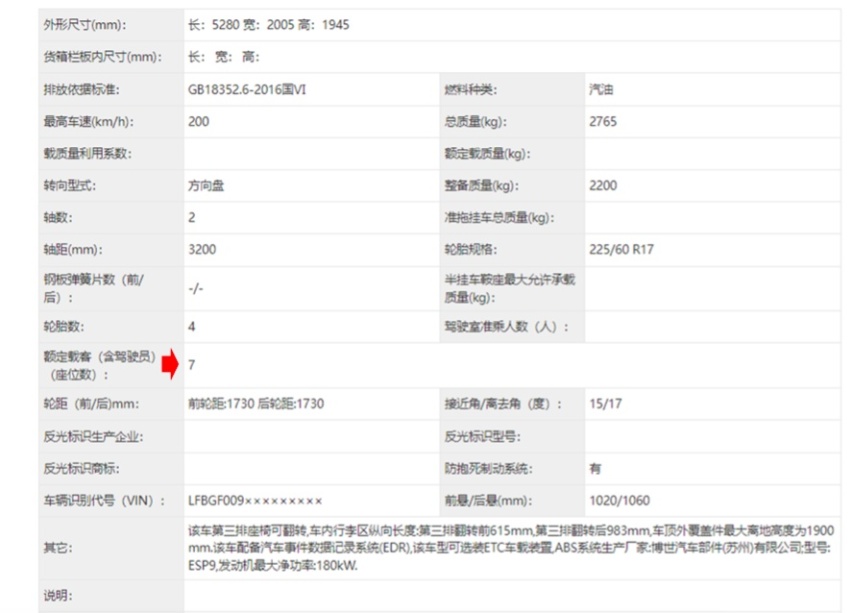Select curb weight value 2200
852x613 pixels.
[603, 186]
